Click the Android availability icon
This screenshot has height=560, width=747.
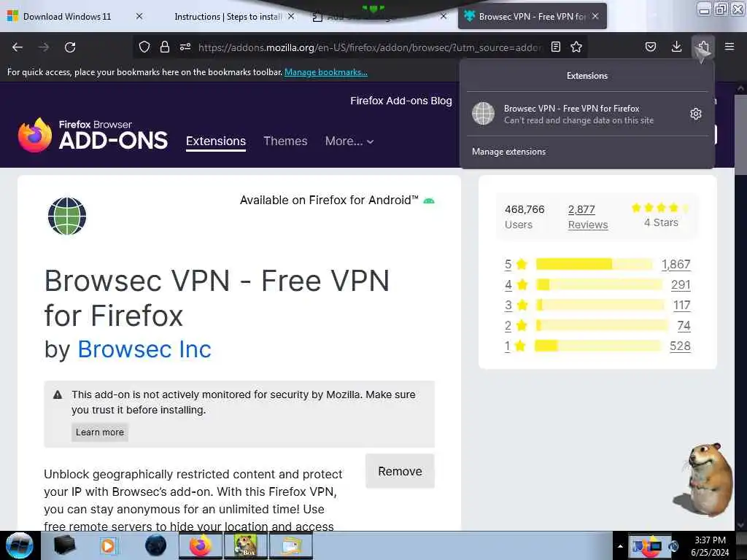[429, 201]
